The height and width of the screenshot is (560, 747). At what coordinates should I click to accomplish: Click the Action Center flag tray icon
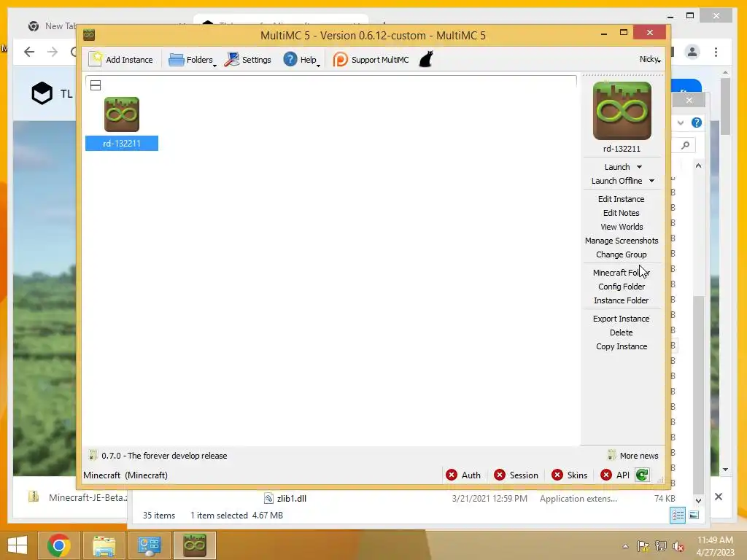tap(643, 546)
